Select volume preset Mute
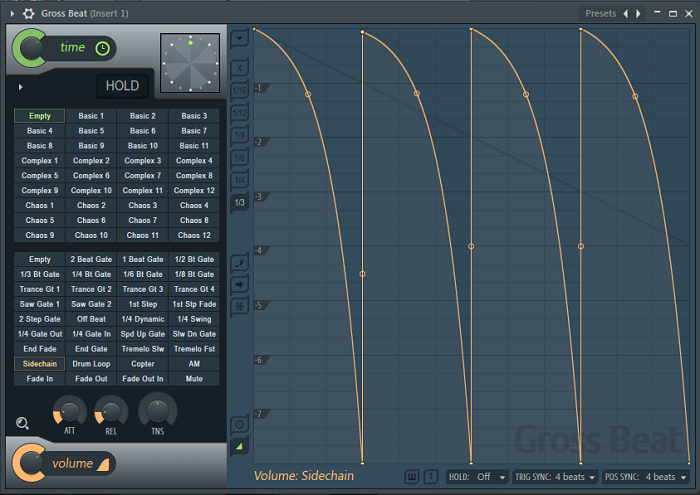Viewport: 700px width, 495px height. coord(194,379)
